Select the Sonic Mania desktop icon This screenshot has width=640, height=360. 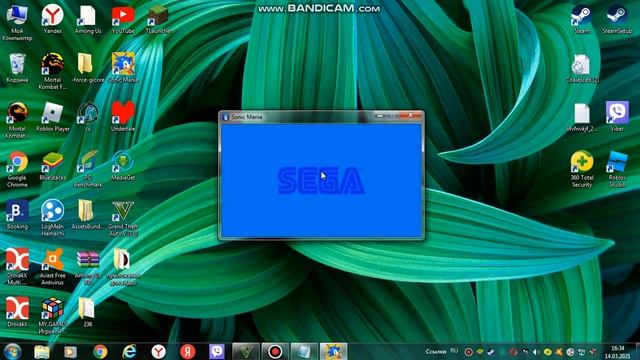click(x=123, y=68)
